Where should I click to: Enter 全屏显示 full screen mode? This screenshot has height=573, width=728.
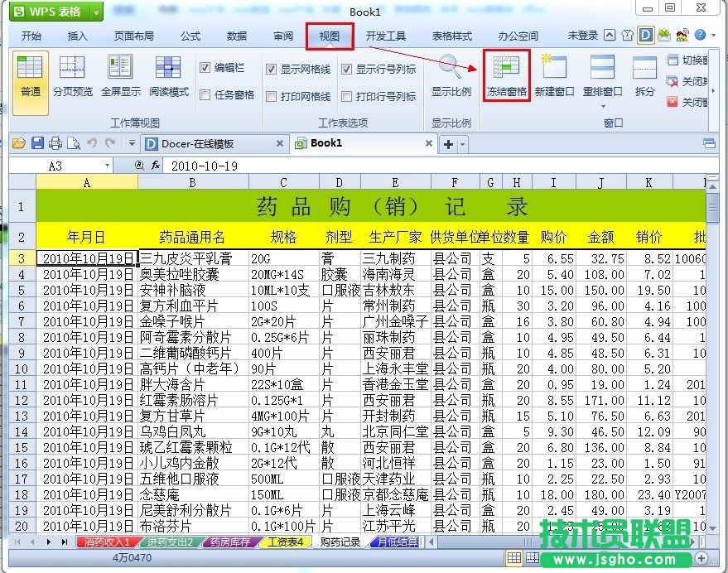[x=119, y=75]
